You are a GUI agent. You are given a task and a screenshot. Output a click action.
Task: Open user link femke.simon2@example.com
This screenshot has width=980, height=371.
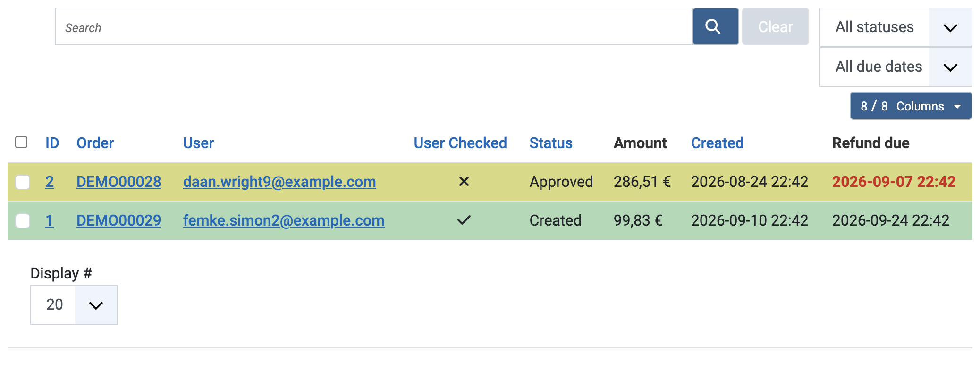[284, 220]
